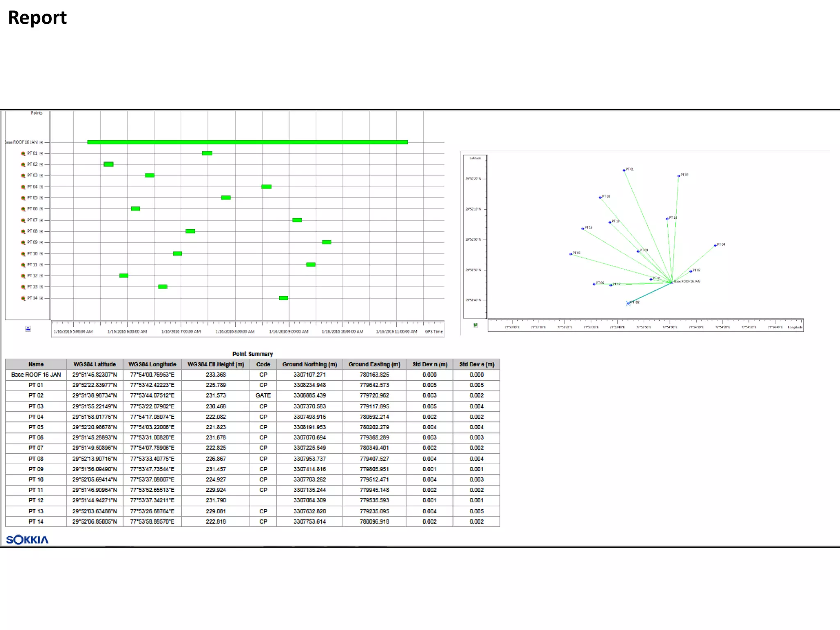Screen dimensions: 840x630
Task: Select the long Base ROOF observation bar
Action: coord(247,142)
